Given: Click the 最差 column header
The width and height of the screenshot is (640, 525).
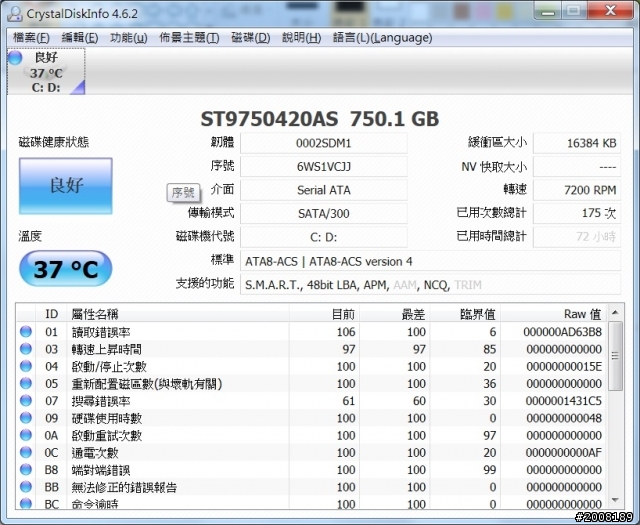Looking at the screenshot, I should coord(395,314).
